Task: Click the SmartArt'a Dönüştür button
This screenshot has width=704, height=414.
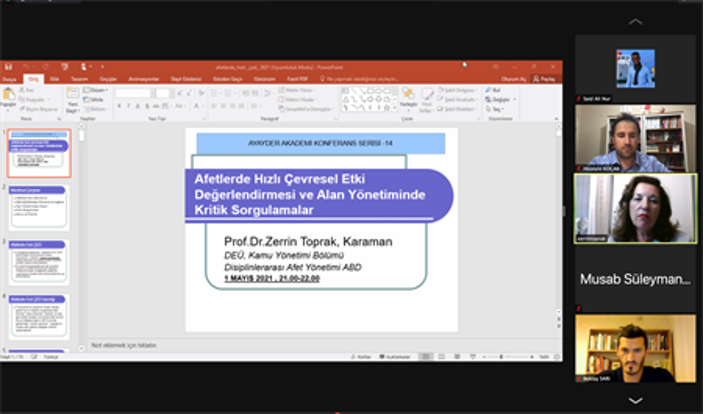Action: pos(305,109)
